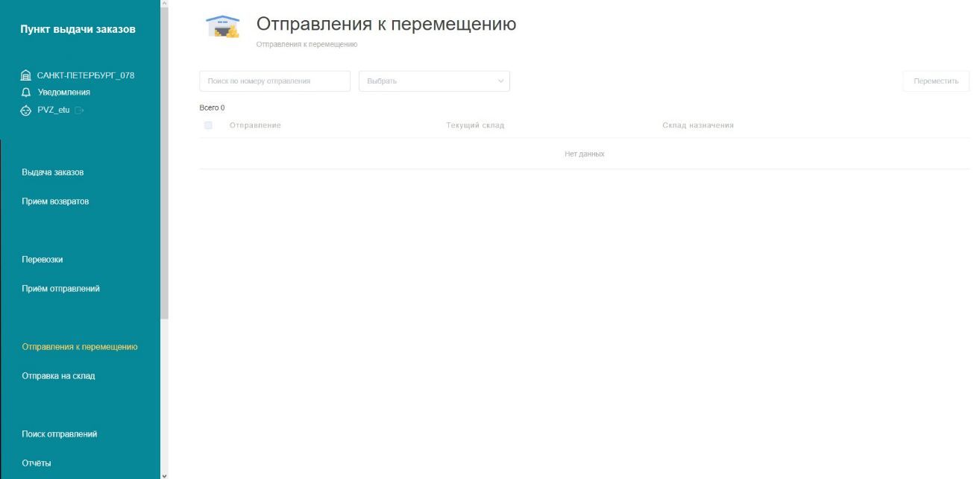
Task: Go to Поиск отправлений
Action: point(60,434)
